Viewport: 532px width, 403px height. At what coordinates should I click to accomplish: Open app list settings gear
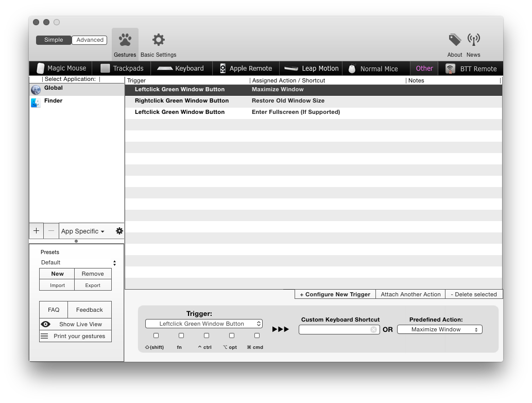tap(119, 231)
